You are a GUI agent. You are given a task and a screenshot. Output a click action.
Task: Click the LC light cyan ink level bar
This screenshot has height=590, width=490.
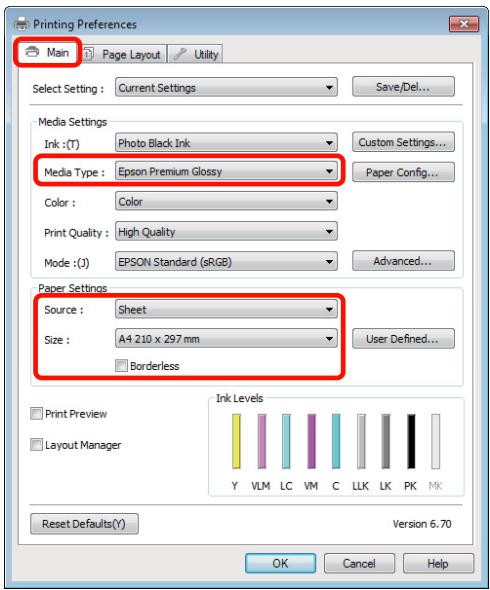click(x=286, y=441)
